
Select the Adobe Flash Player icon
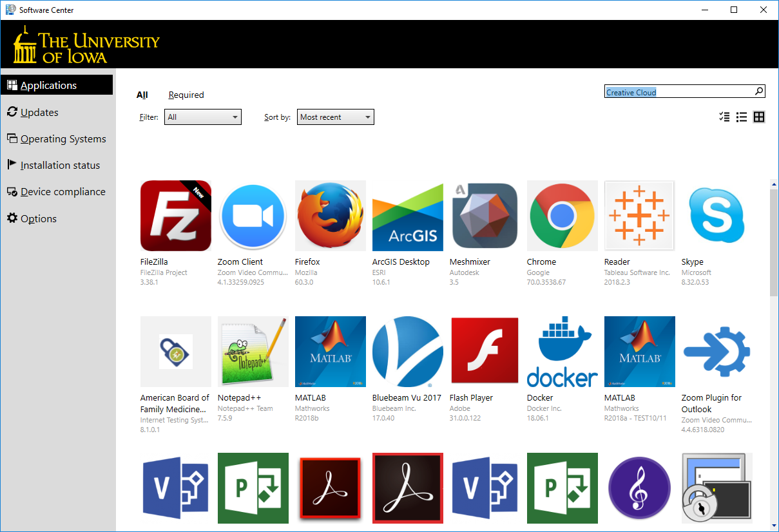[485, 351]
